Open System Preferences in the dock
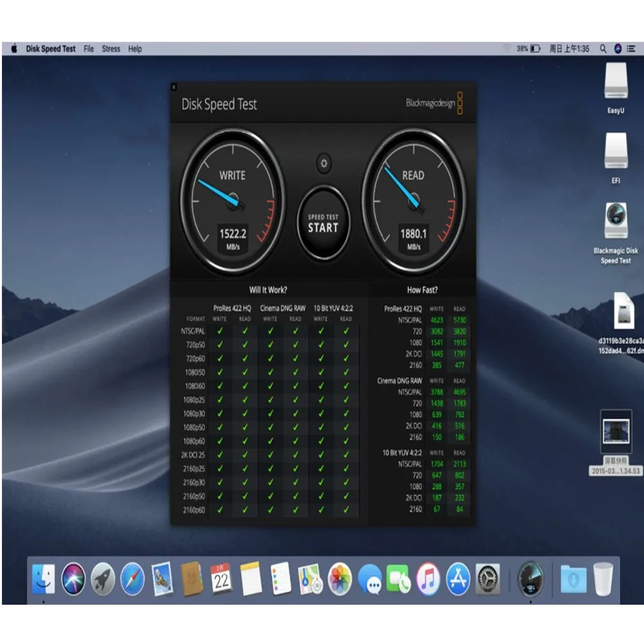 [488, 579]
